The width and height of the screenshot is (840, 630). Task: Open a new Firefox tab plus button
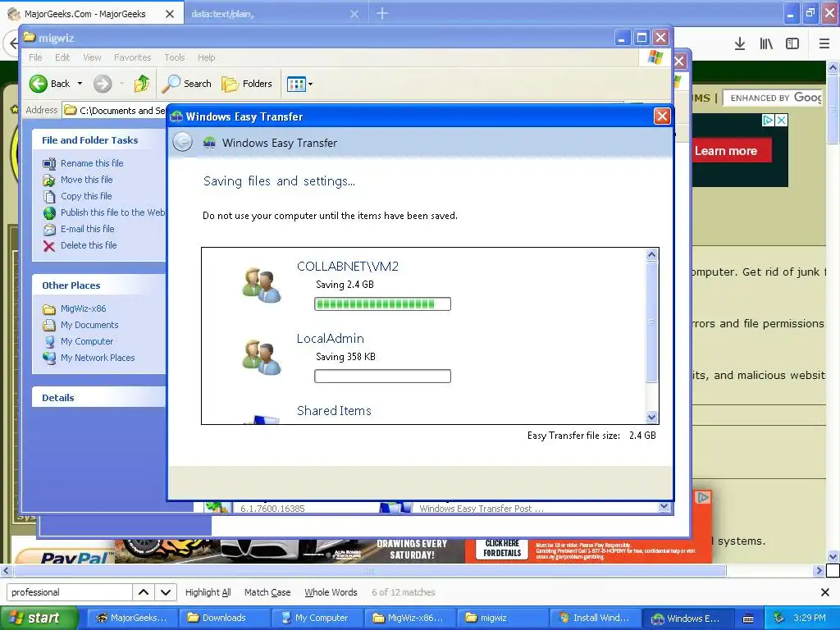382,13
